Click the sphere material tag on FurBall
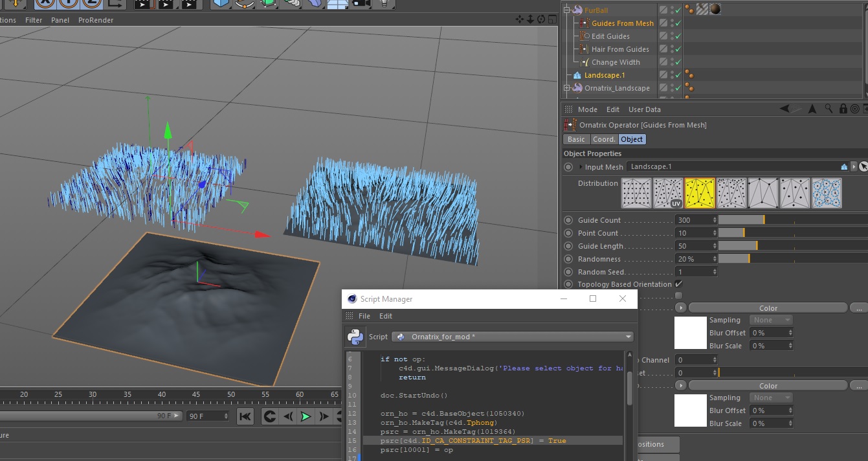The width and height of the screenshot is (868, 461). tap(715, 10)
